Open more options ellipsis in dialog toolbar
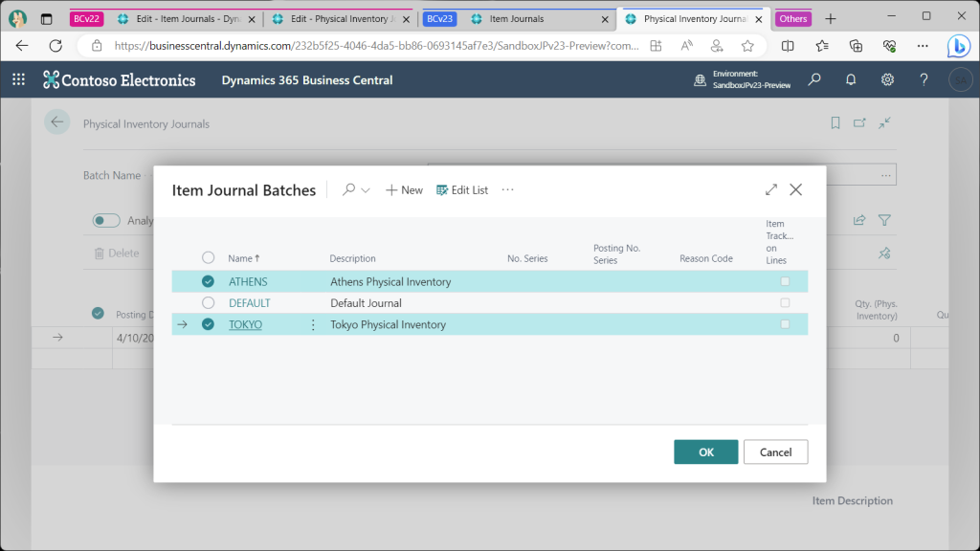The width and height of the screenshot is (980, 551). (507, 189)
